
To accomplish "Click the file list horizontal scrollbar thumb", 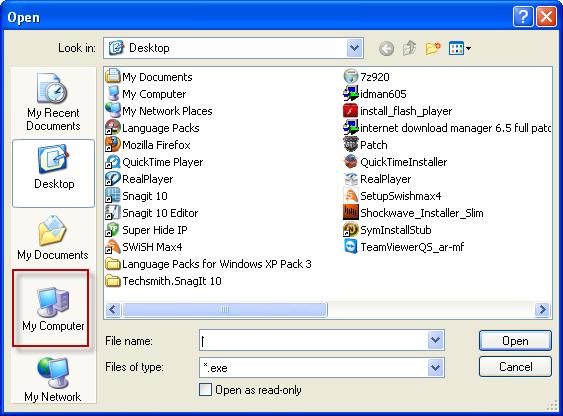I will pos(225,309).
